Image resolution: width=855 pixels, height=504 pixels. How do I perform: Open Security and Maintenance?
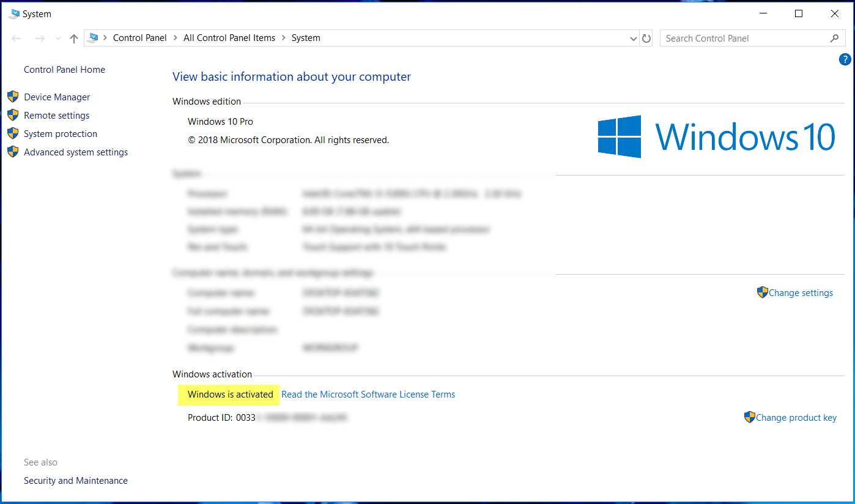coord(76,481)
